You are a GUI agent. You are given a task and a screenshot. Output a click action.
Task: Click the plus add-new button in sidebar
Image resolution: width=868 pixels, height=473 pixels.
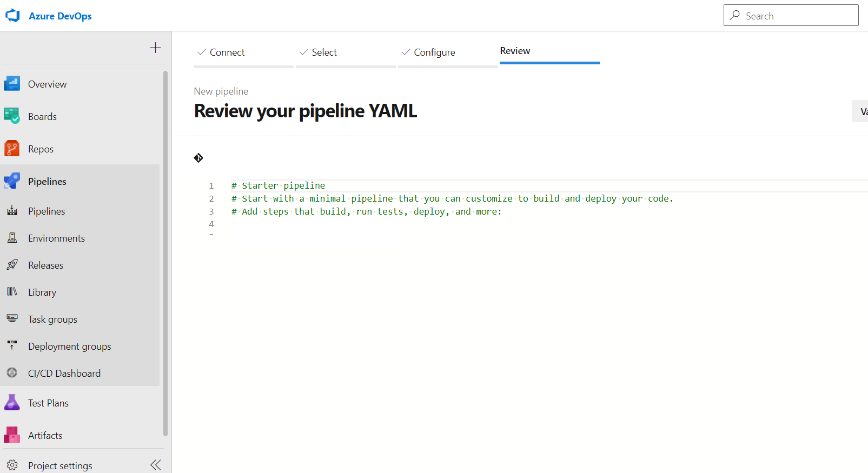[155, 48]
